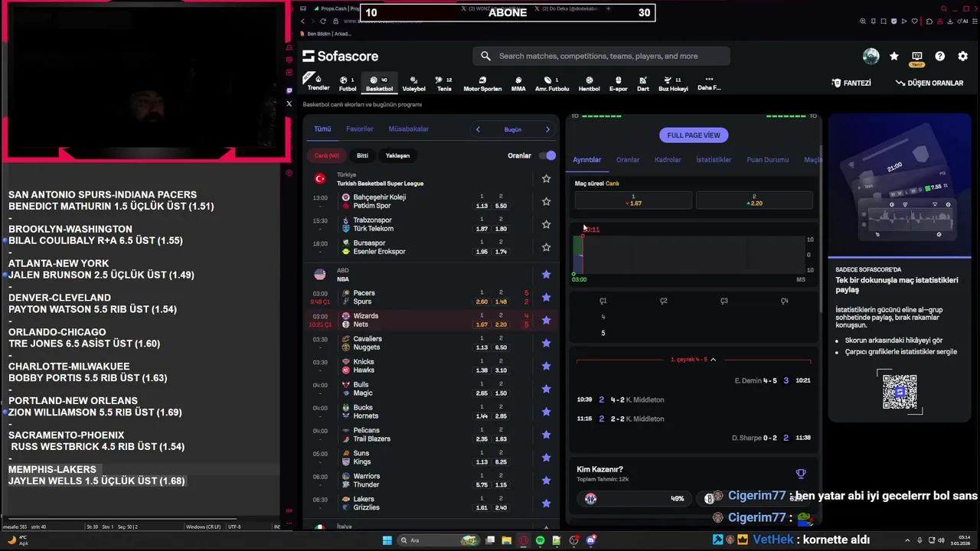The image size is (980, 551).
Task: Open the Trendler sports category
Action: [318, 83]
